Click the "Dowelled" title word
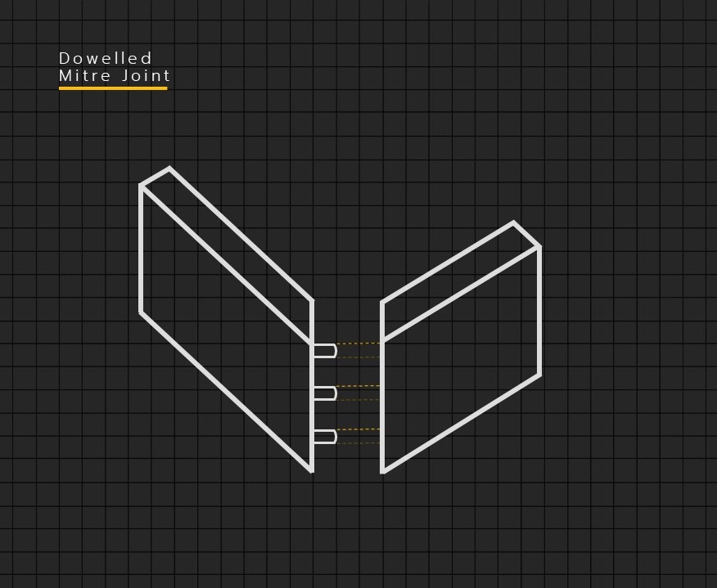The width and height of the screenshot is (717, 588). (105, 58)
